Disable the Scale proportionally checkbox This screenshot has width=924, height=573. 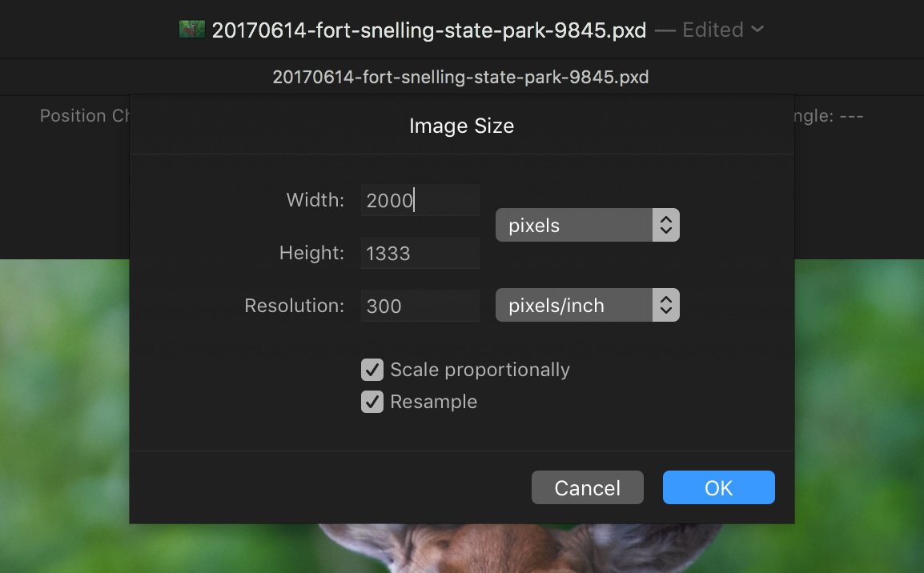click(x=372, y=370)
